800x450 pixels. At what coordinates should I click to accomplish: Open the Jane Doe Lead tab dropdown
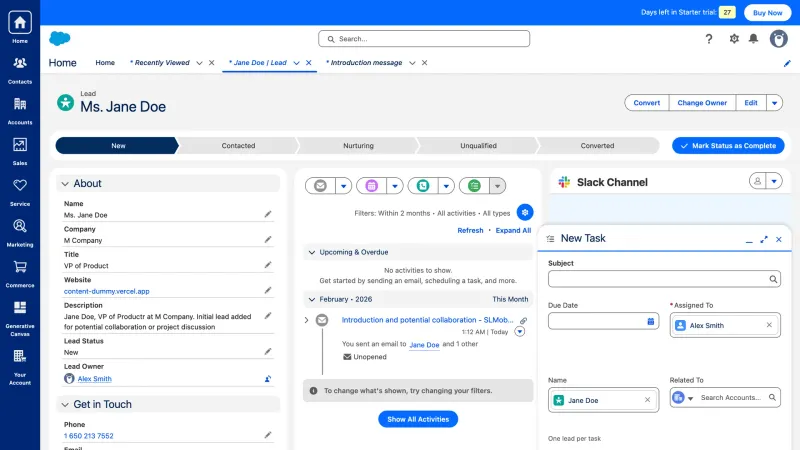tap(296, 63)
